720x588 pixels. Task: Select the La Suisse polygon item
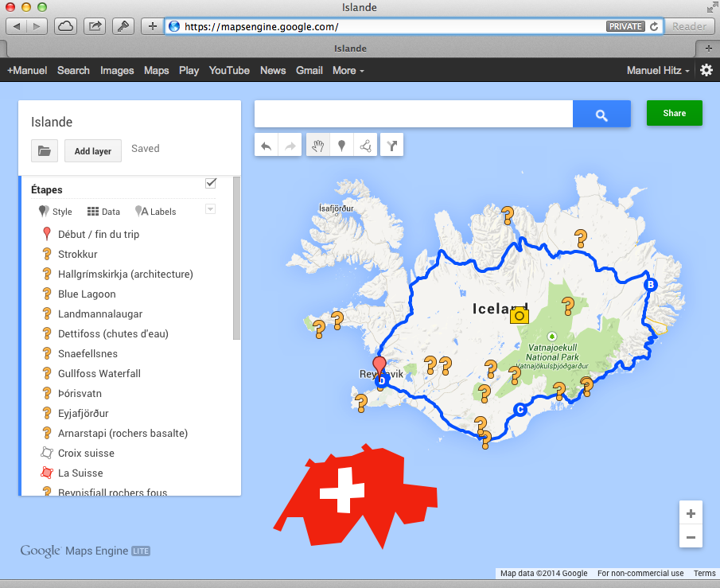click(80, 473)
